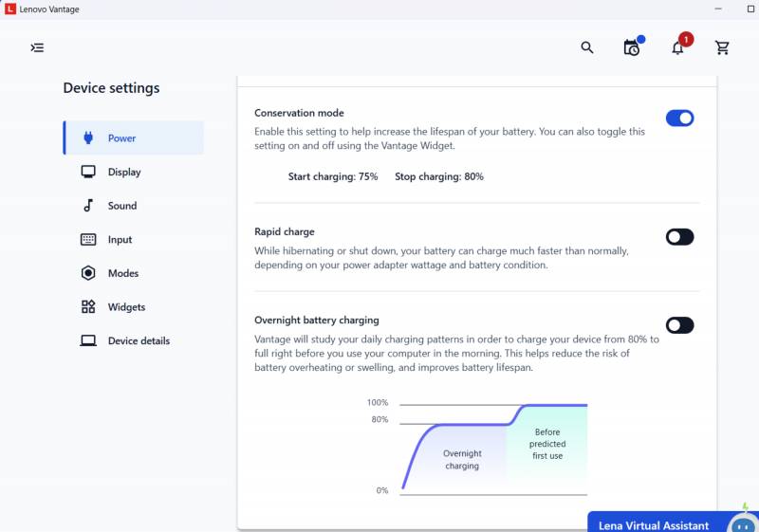This screenshot has height=532, width=759.
Task: Switch to Input settings
Action: tap(134, 239)
